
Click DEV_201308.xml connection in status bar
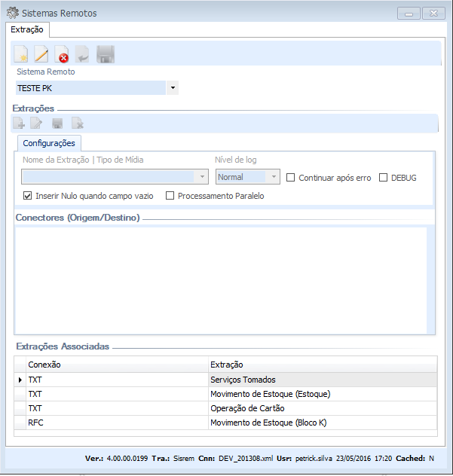(246, 458)
